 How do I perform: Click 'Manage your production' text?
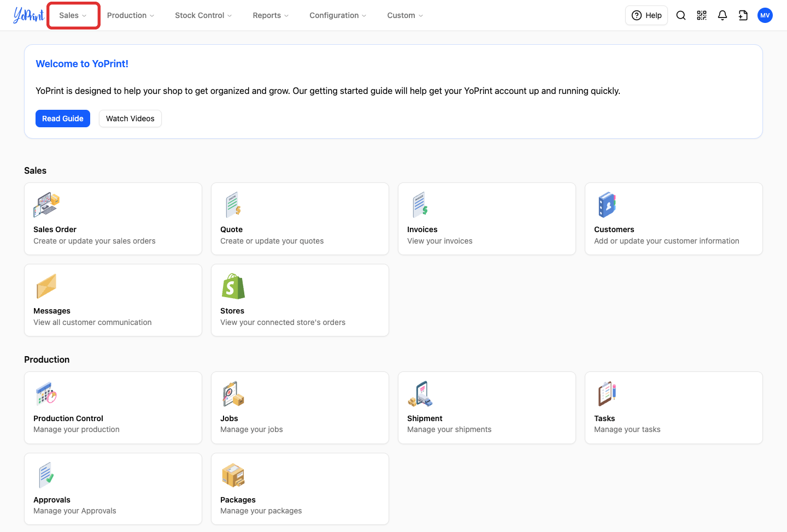(77, 429)
